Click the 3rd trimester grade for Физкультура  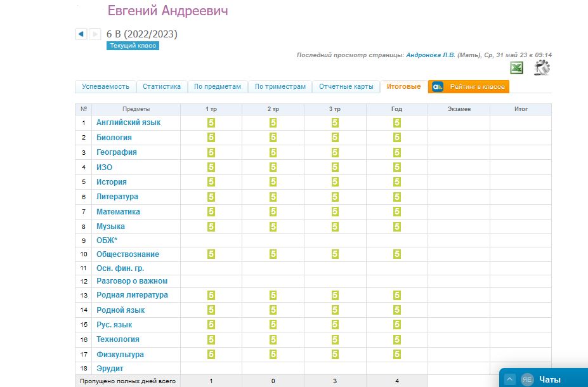coord(335,354)
